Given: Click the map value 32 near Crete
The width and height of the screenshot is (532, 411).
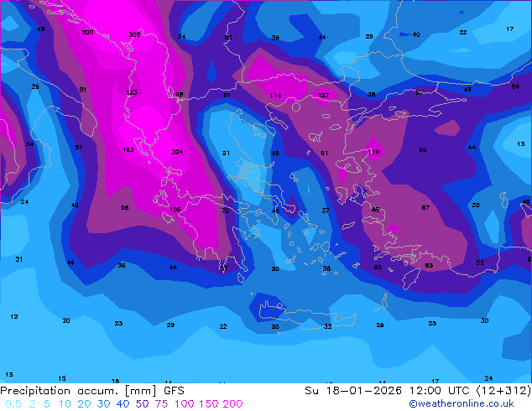Looking at the screenshot, I should point(328,326).
